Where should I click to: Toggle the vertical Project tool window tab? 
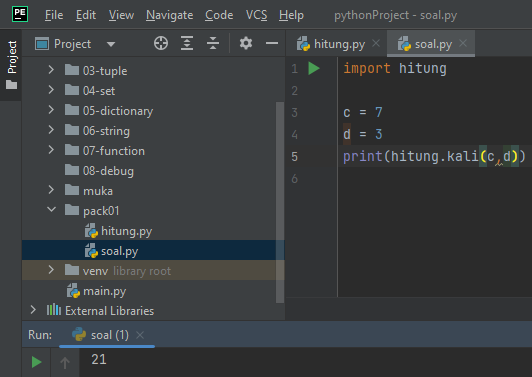pos(12,64)
